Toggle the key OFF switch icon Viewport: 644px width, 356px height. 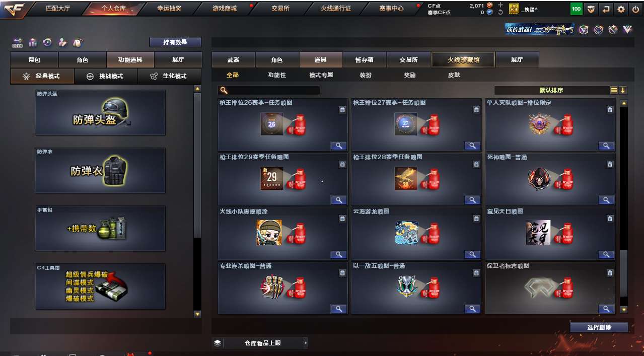[x=18, y=42]
